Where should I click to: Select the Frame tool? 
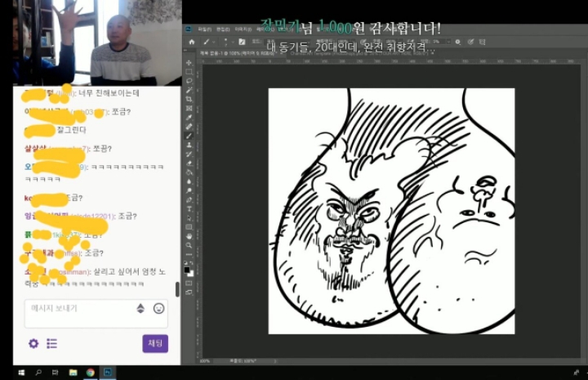click(x=189, y=109)
